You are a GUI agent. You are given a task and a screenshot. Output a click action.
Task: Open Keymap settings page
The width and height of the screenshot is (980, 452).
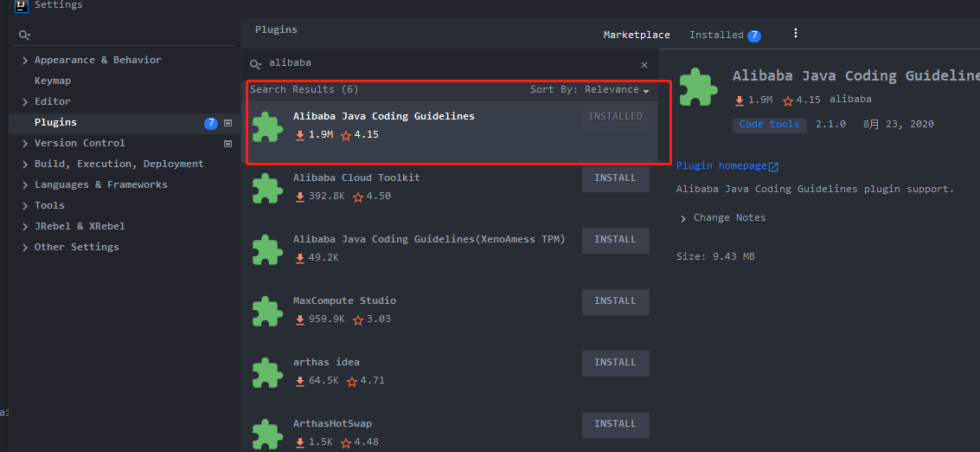click(53, 81)
